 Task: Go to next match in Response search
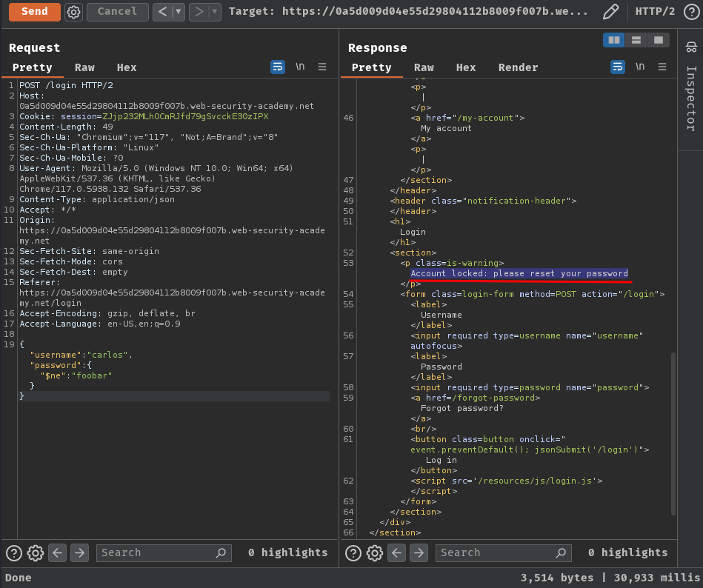[x=419, y=553]
